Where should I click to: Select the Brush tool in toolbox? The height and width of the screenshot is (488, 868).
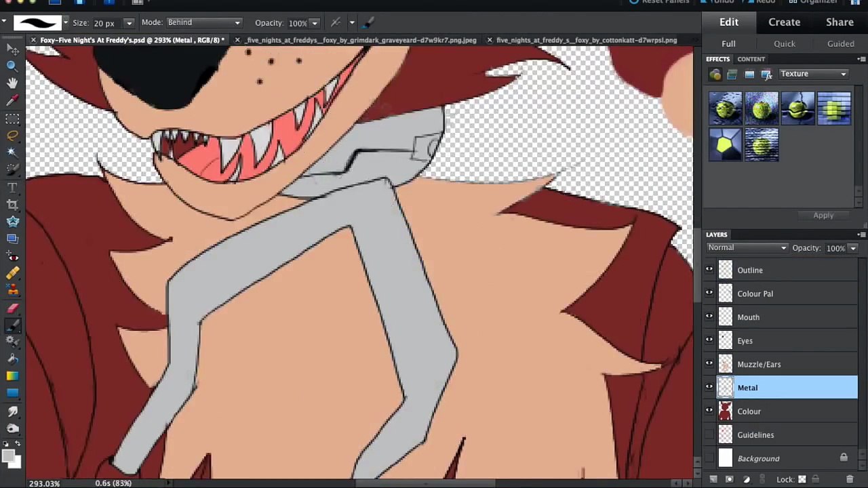(x=12, y=325)
